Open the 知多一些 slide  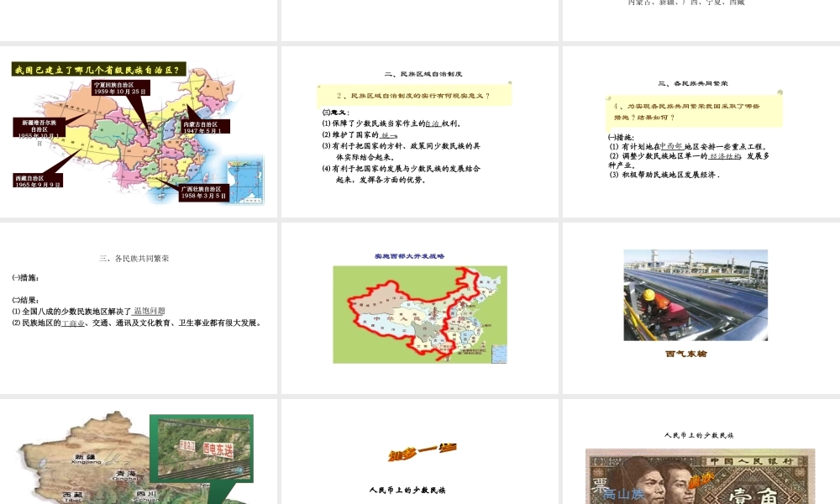(x=420, y=452)
